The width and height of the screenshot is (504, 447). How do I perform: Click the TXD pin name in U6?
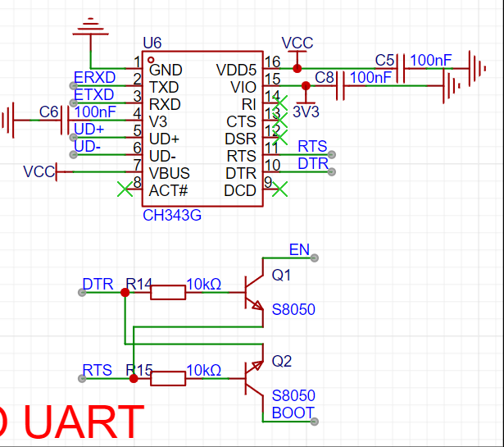(x=164, y=88)
